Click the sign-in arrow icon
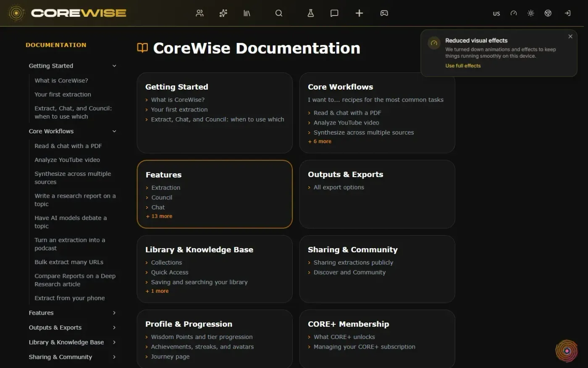 pos(567,13)
